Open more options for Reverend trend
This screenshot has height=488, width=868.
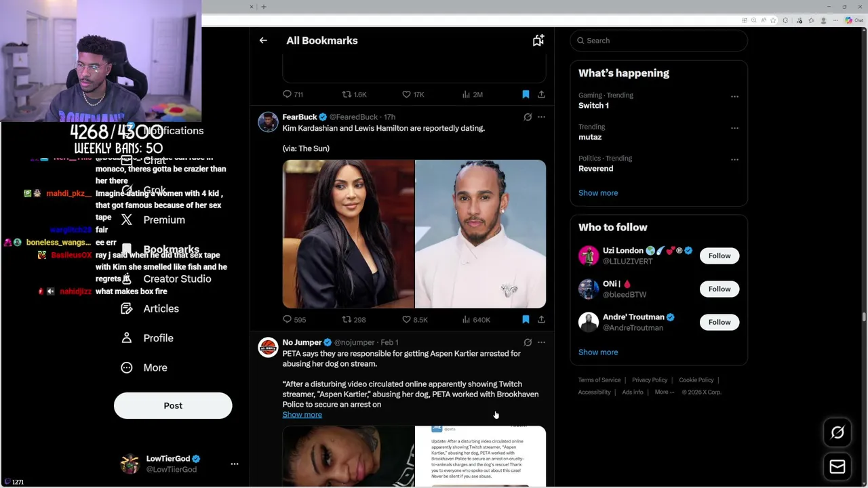[734, 159]
